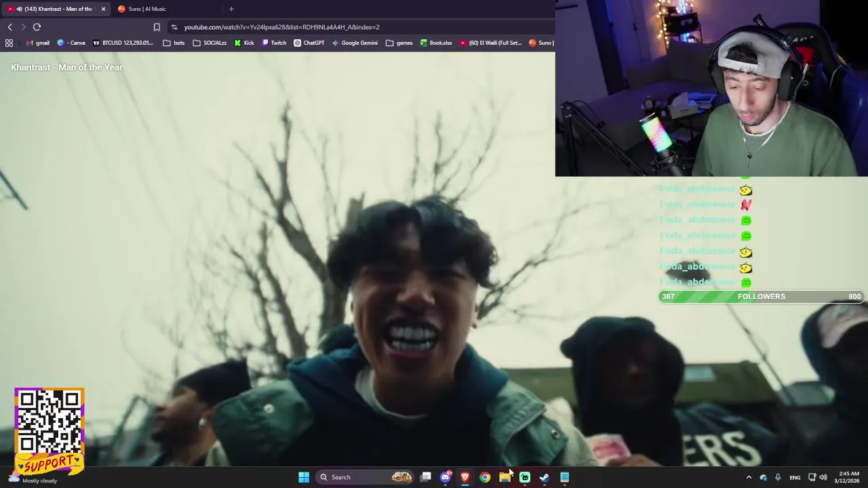Click the taskbar Search box
This screenshot has width=868, height=488.
[366, 477]
